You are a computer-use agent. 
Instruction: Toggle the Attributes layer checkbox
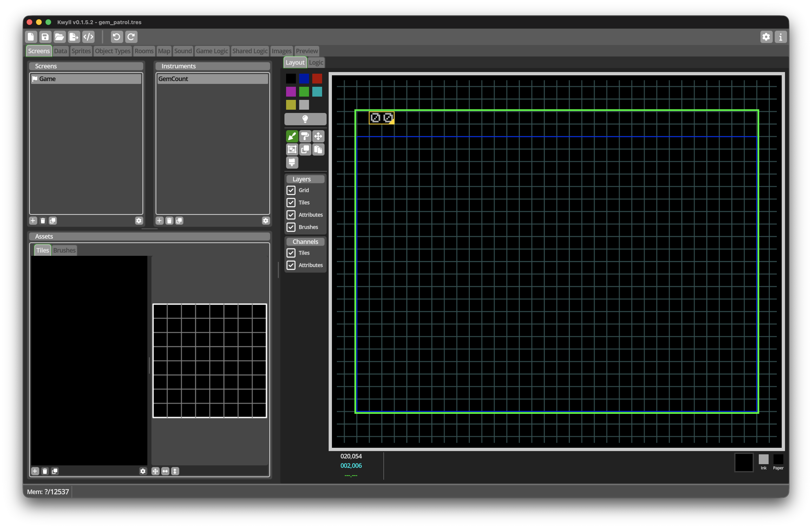tap(291, 215)
